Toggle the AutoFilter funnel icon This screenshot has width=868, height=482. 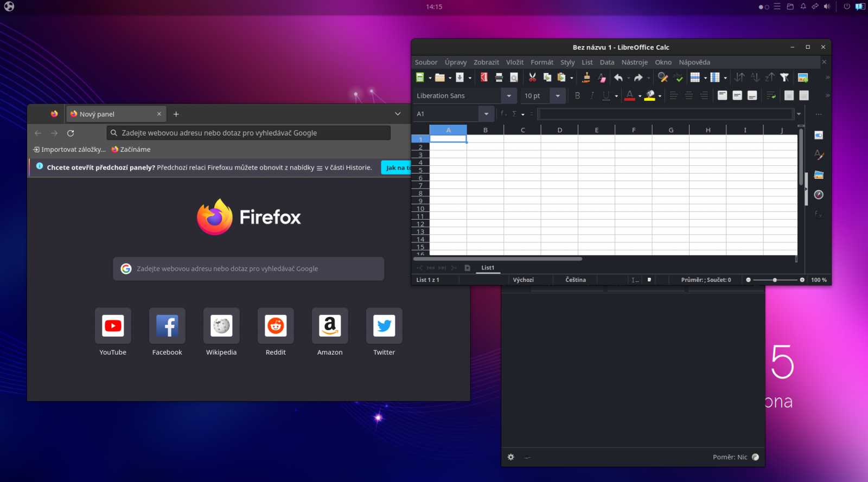pos(784,78)
